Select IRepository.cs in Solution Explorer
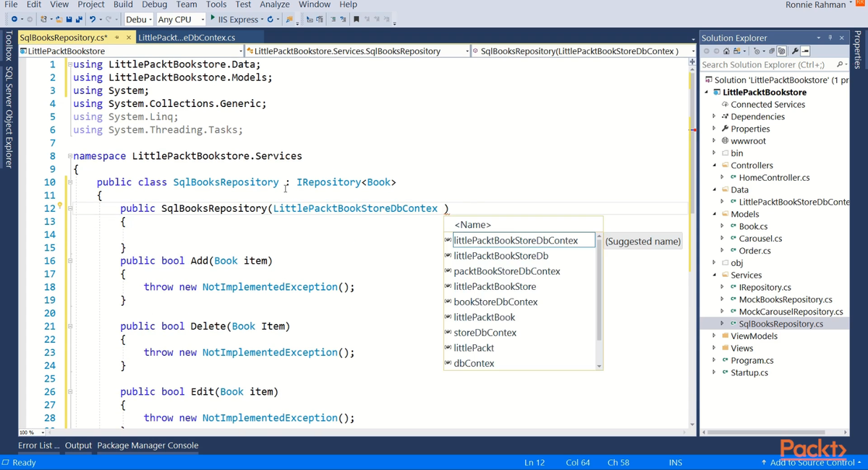Viewport: 868px width, 470px height. click(765, 287)
